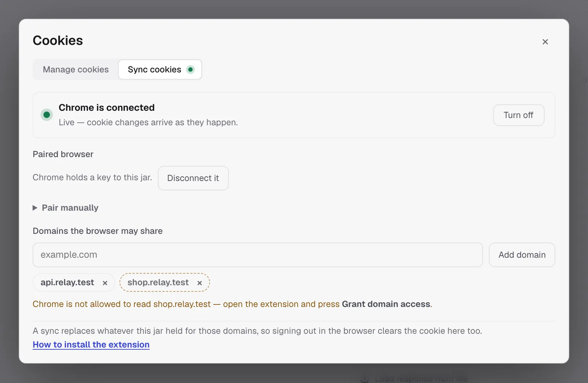
Task: Close the Cookies dialog
Action: pos(545,42)
